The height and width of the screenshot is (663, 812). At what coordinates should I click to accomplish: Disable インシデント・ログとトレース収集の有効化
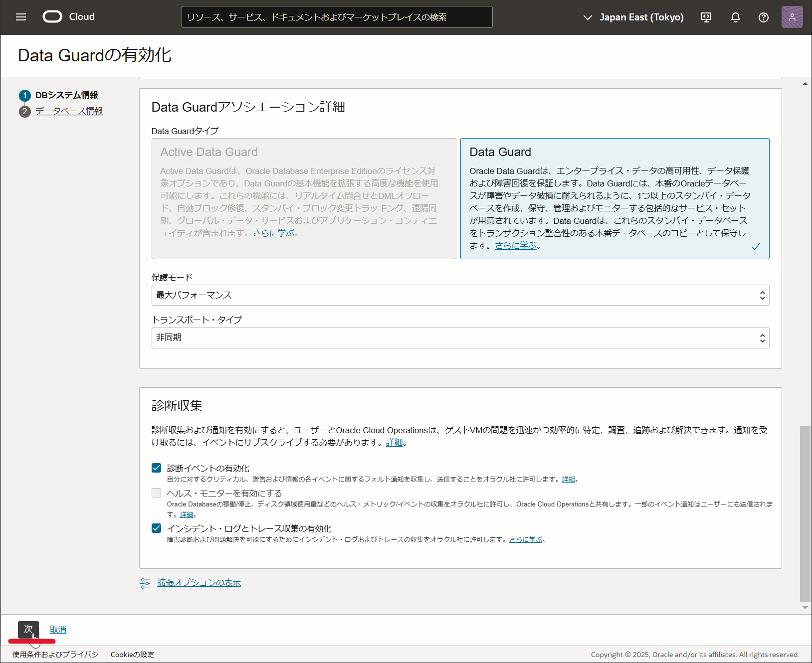click(156, 528)
